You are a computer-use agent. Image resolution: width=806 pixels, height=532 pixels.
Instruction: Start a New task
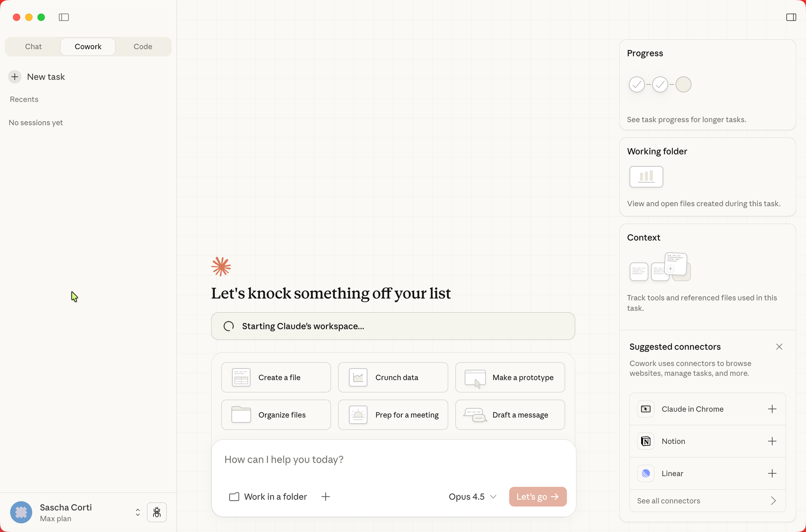coord(37,77)
